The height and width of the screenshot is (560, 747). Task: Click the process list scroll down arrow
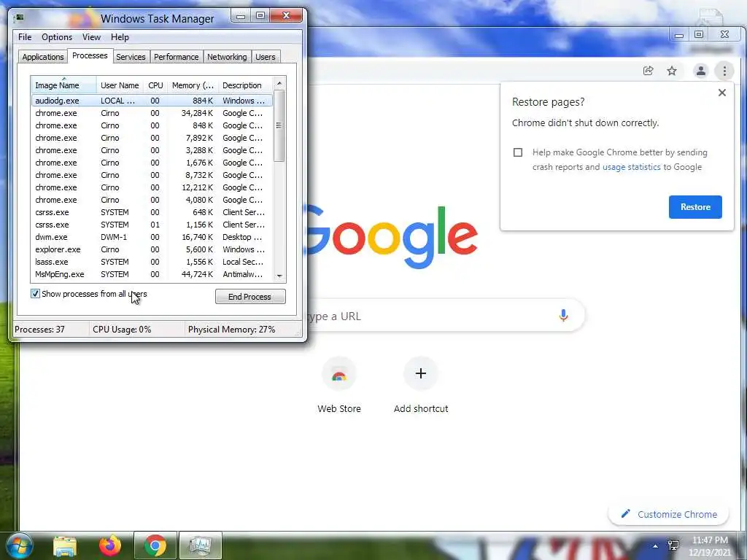[279, 276]
